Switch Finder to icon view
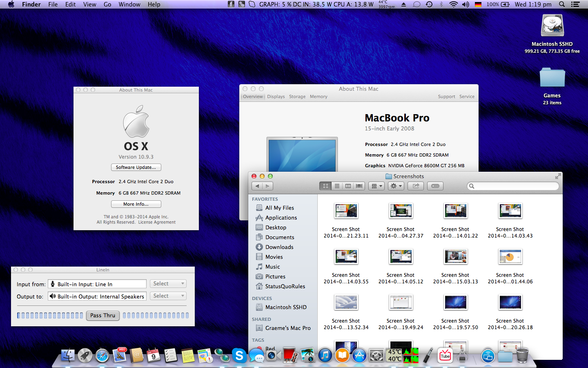The height and width of the screenshot is (368, 588). click(325, 186)
